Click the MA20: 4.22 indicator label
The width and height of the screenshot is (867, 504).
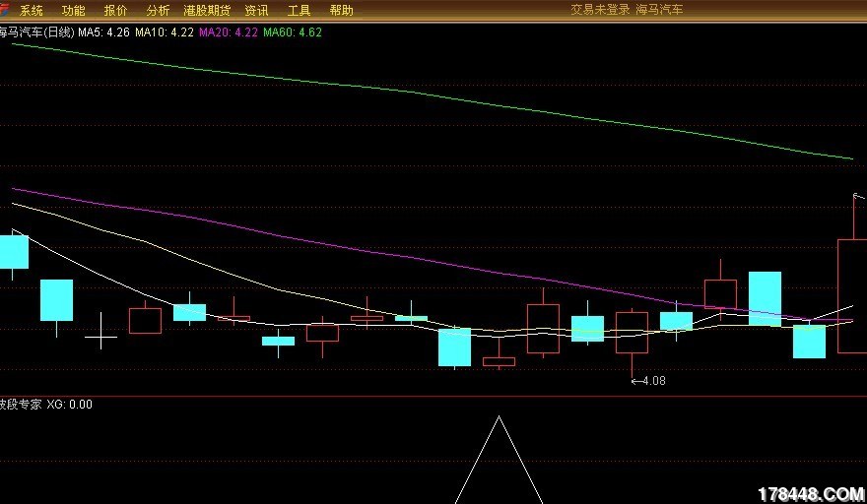[229, 32]
